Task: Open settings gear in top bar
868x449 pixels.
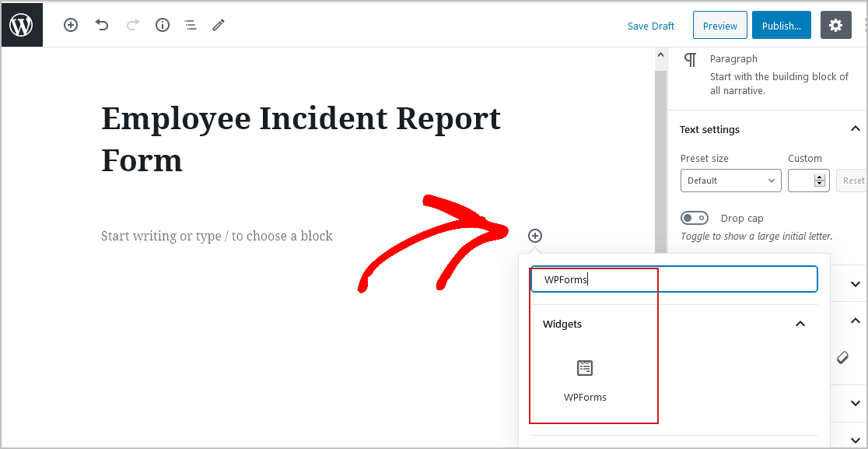Action: pos(835,25)
